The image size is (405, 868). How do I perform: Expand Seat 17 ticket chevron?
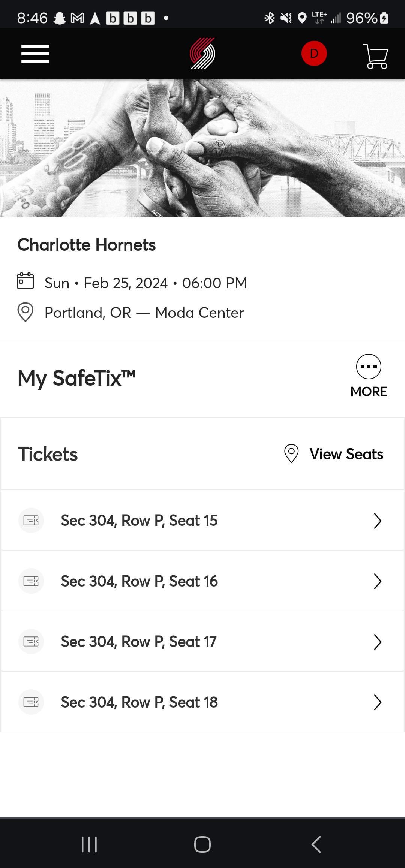coord(378,642)
